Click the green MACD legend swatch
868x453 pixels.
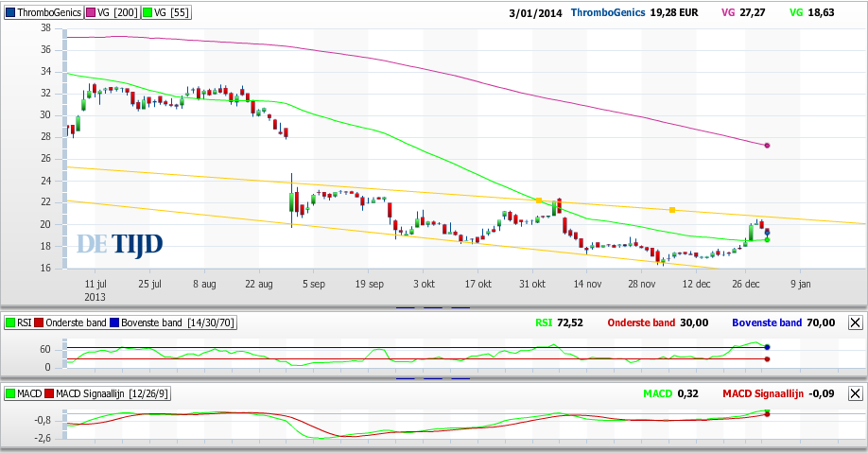click(x=10, y=393)
